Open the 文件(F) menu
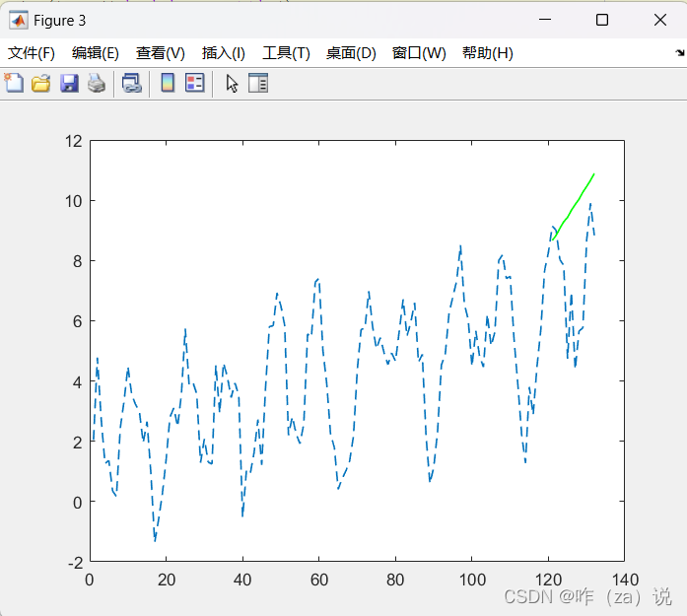Viewport: 687px width, 616px height. [x=32, y=53]
